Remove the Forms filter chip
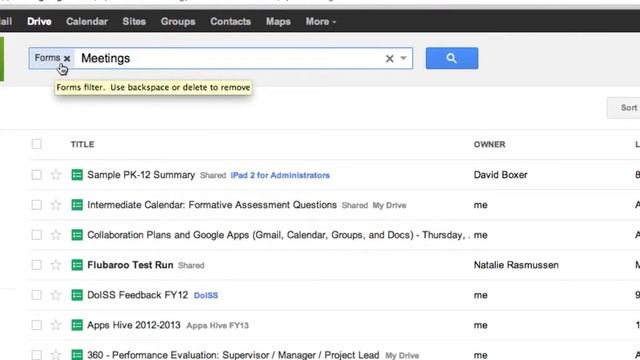The width and height of the screenshot is (640, 360). 67,58
